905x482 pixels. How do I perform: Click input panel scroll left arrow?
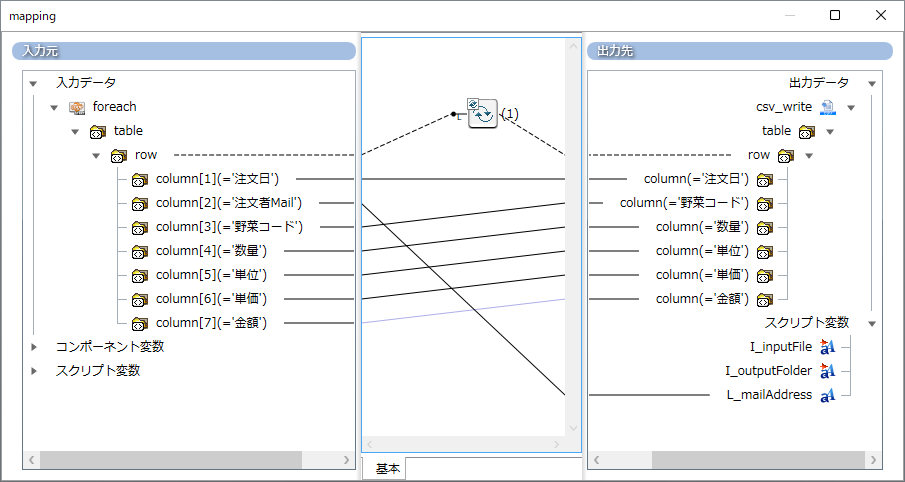point(32,460)
